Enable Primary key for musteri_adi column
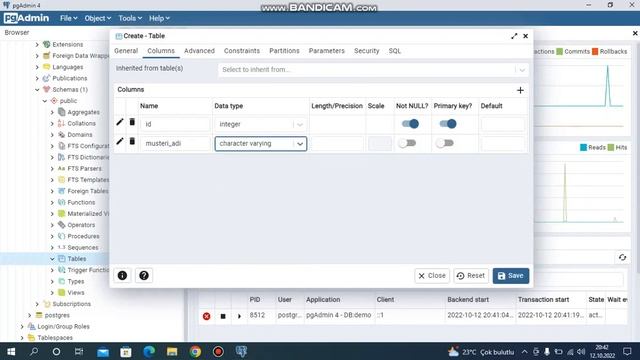The width and height of the screenshot is (640, 360). 444,143
